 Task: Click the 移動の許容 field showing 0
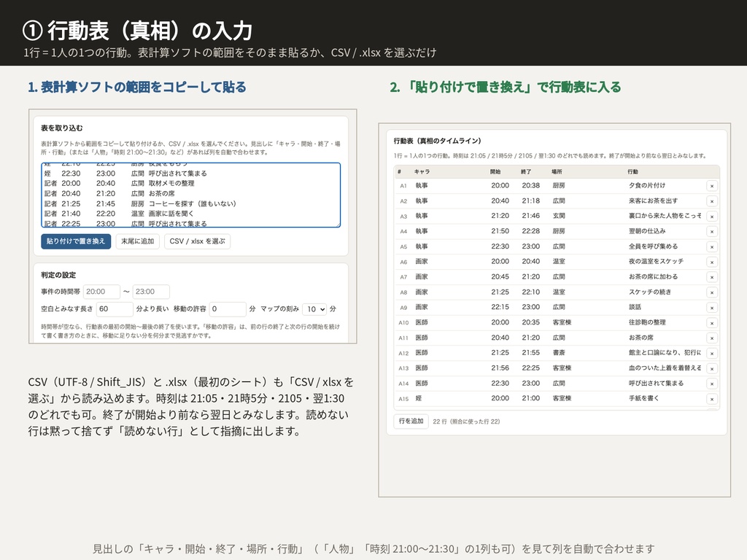228,309
